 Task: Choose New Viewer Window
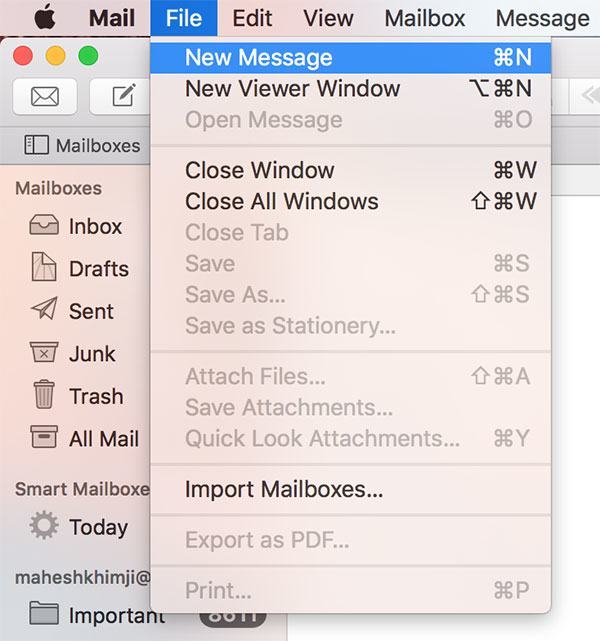pos(351,88)
